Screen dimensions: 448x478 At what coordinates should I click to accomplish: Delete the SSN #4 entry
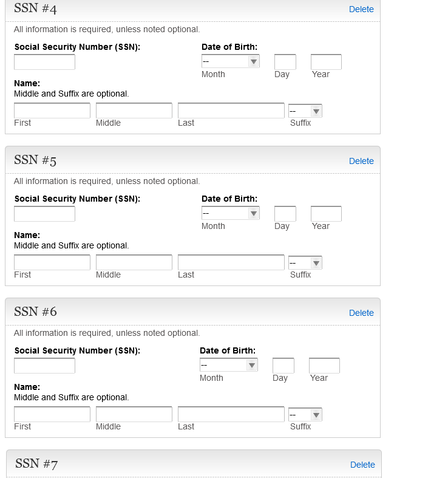[361, 9]
